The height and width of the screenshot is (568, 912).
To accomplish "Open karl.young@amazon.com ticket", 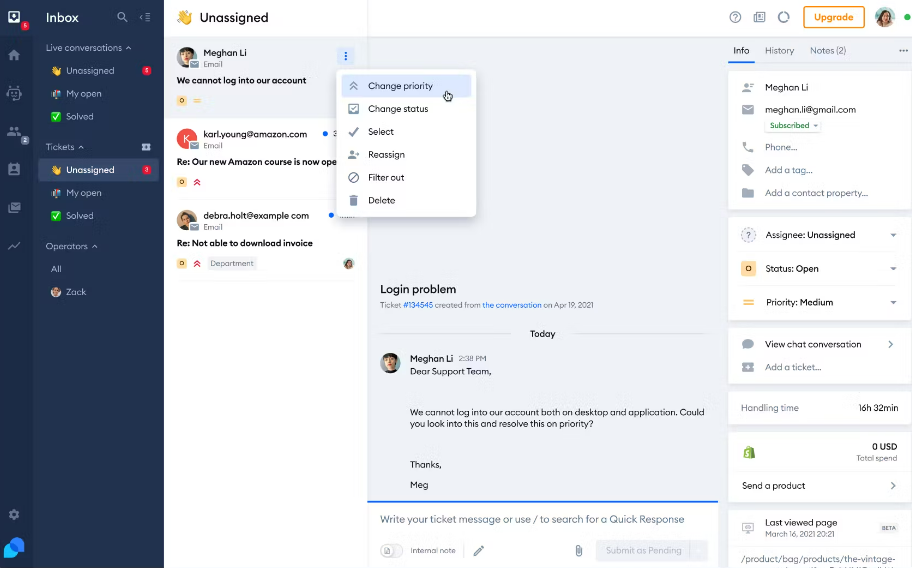I will (265, 158).
